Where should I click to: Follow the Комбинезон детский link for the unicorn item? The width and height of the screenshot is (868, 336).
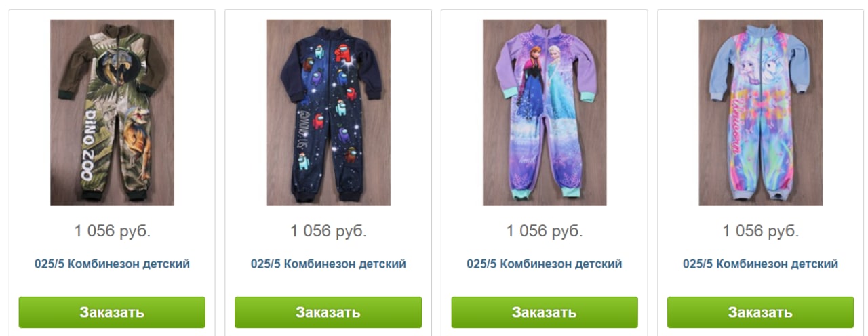(x=761, y=264)
